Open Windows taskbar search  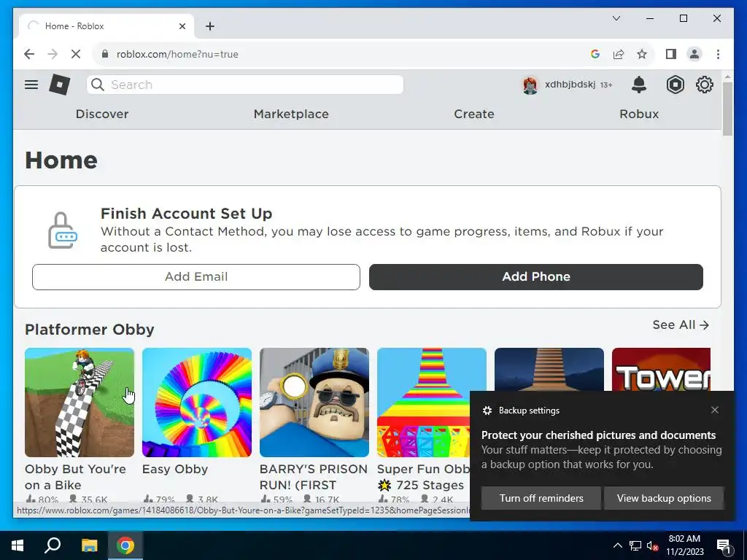[x=53, y=545]
